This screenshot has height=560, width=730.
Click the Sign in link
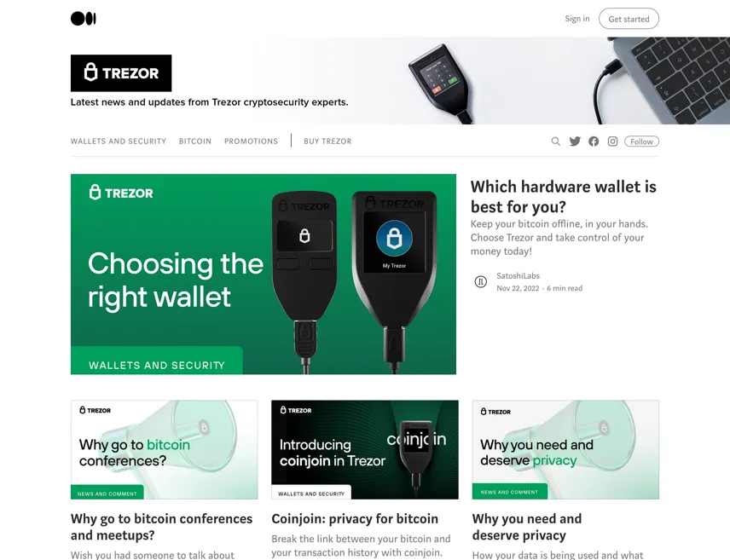576,19
